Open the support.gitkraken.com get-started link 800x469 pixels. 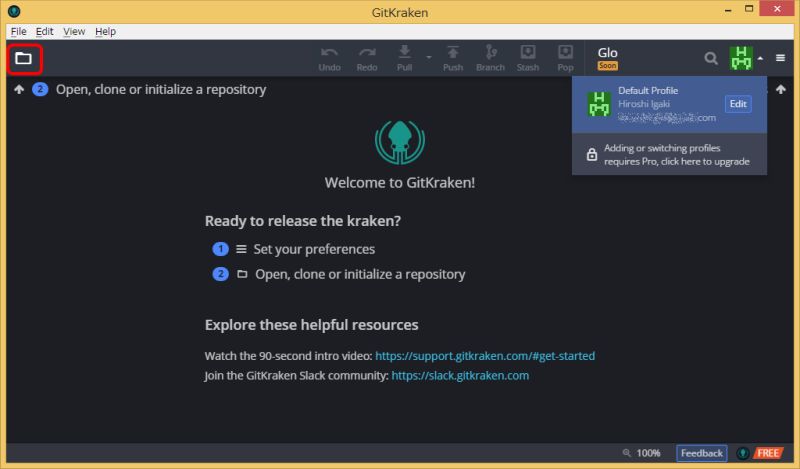[x=485, y=356]
